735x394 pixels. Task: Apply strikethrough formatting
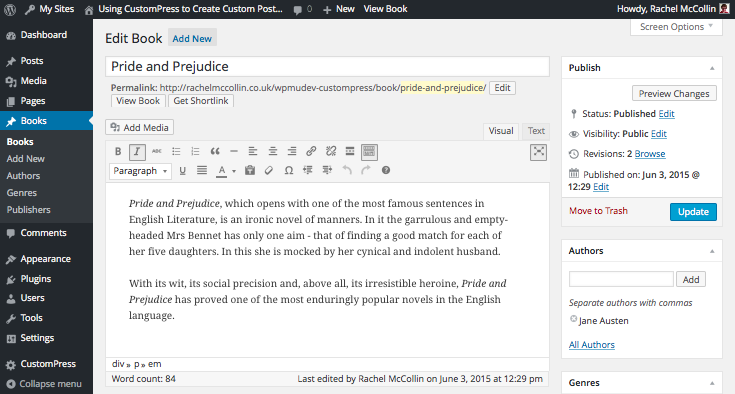coord(157,151)
